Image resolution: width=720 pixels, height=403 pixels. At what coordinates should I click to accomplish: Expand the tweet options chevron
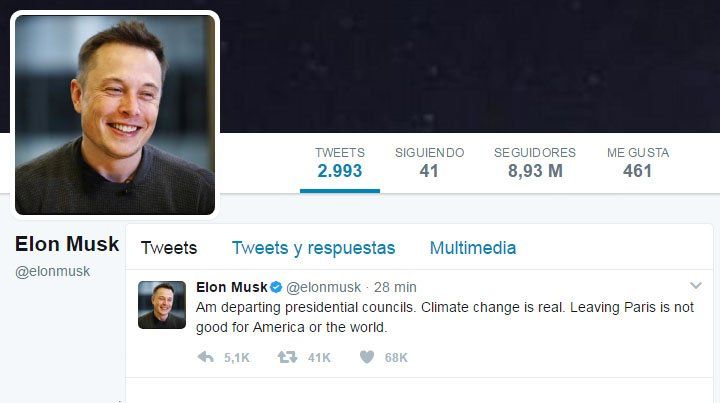pyautogui.click(x=696, y=286)
